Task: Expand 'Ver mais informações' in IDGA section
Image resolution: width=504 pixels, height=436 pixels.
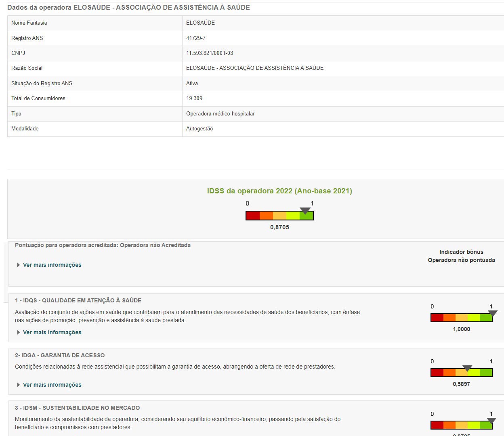Action: 52,385
